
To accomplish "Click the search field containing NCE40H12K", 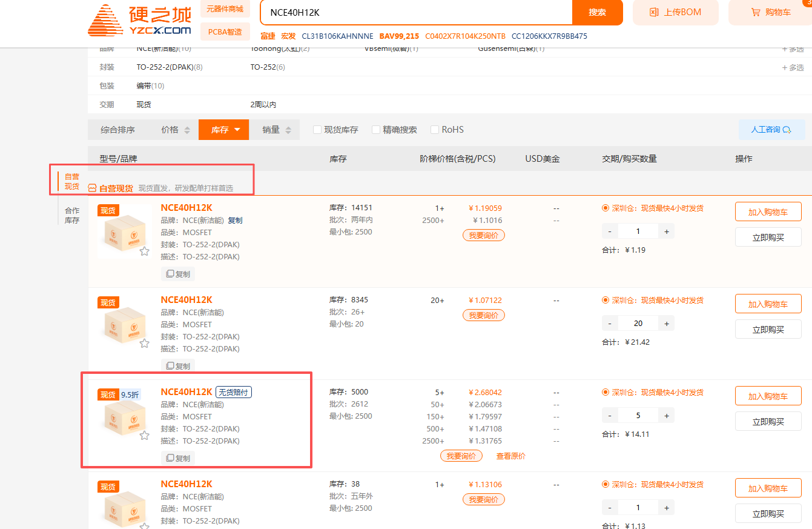I will coord(416,12).
